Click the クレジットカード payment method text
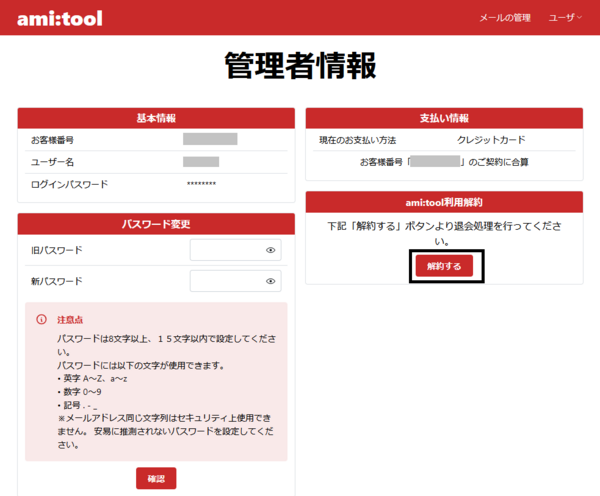This screenshot has height=496, width=600. pos(491,140)
